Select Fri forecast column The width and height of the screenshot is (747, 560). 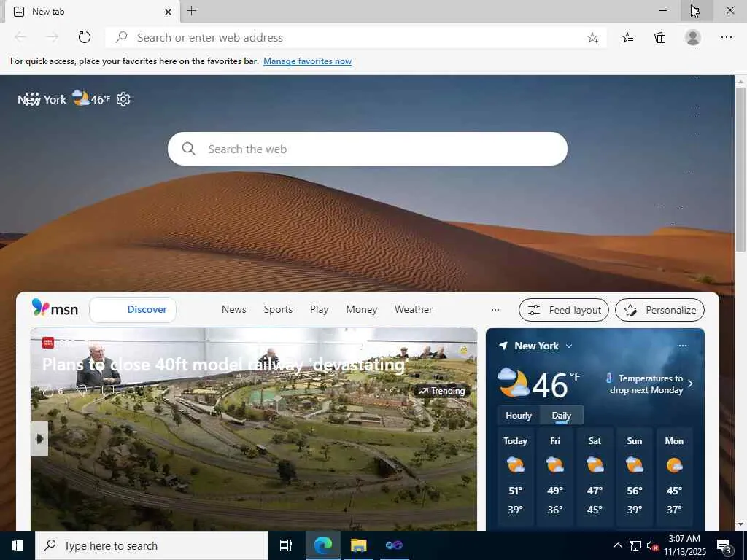pos(555,475)
